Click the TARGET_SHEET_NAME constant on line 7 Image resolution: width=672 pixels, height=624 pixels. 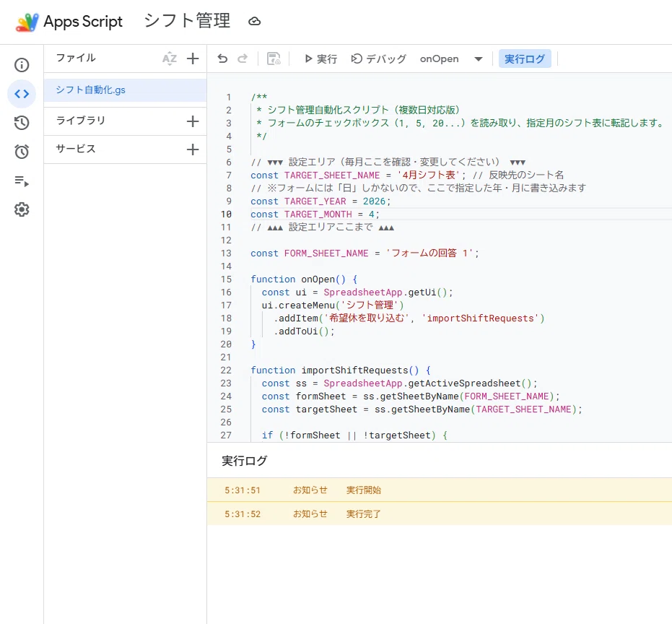(x=332, y=175)
